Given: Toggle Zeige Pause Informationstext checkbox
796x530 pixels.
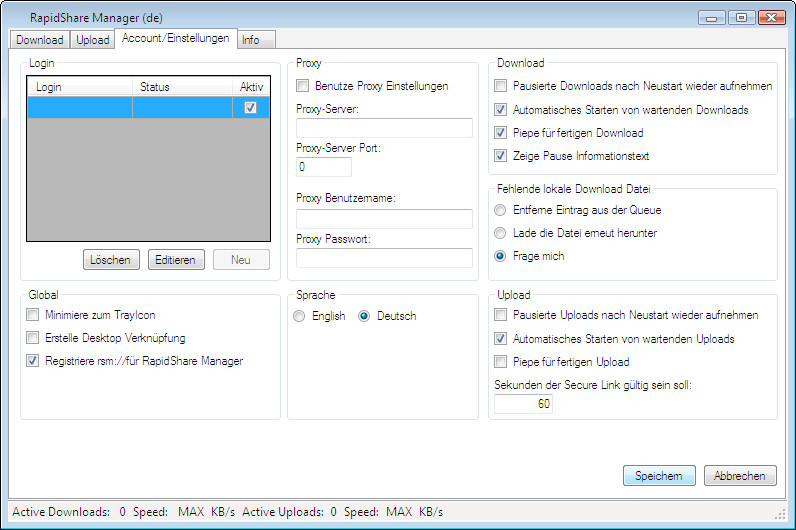Looking at the screenshot, I should [501, 155].
